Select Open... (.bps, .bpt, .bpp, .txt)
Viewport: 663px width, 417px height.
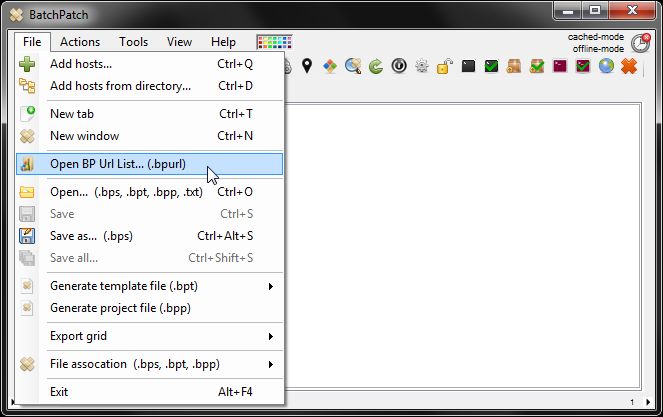[149, 192]
